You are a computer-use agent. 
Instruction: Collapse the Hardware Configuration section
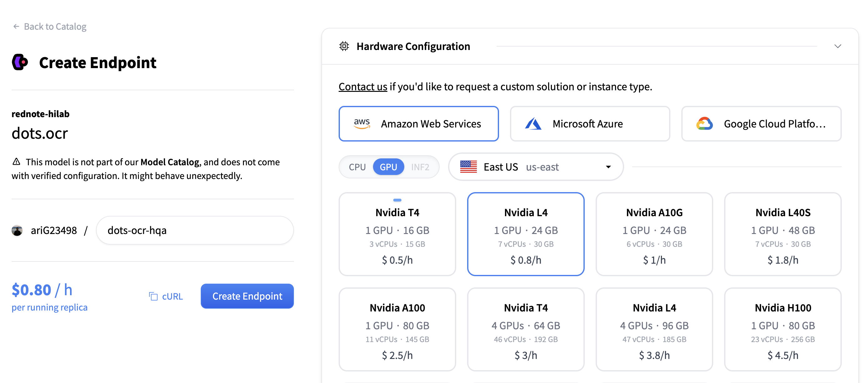[x=837, y=46]
